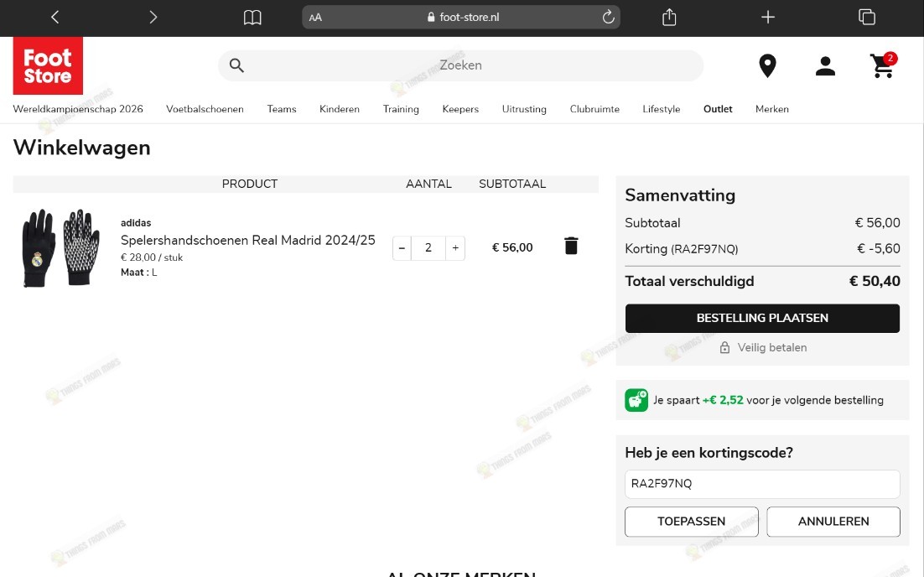Click the gloves product thumbnail

(60, 247)
